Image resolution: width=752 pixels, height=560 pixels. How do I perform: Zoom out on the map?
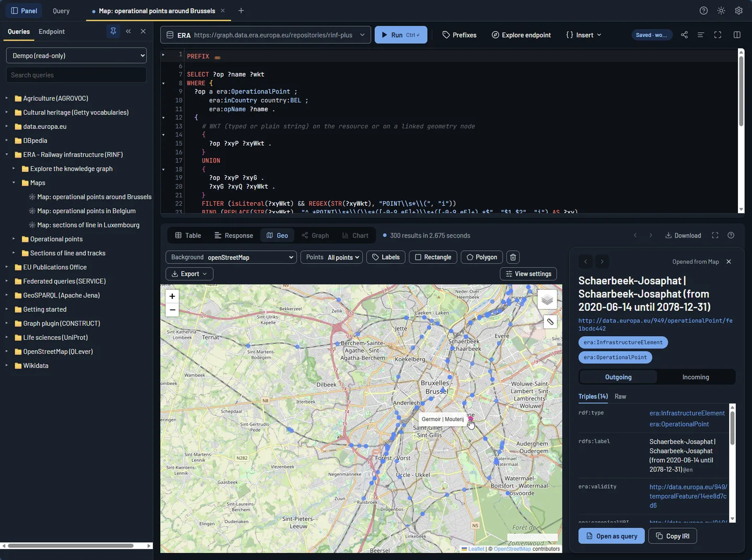172,310
